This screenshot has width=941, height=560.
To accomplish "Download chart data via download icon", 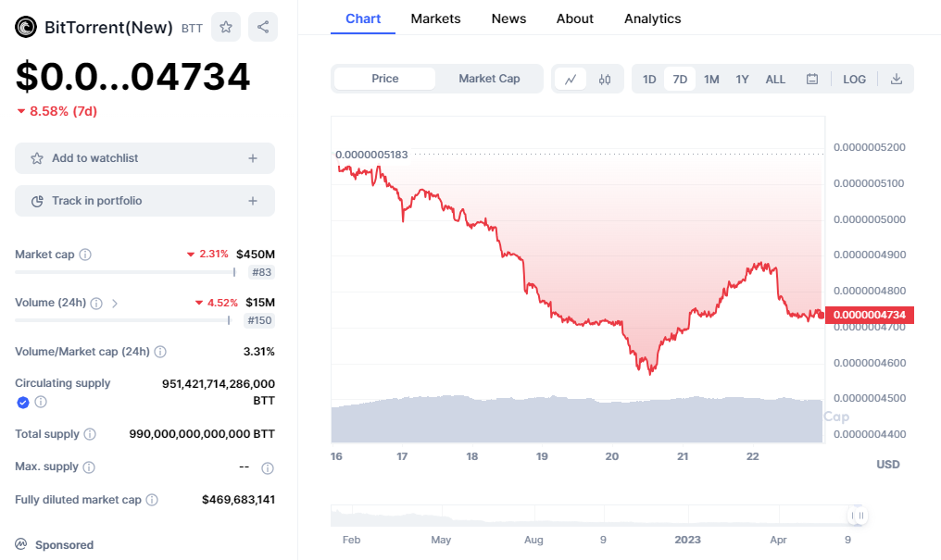I will tap(896, 80).
